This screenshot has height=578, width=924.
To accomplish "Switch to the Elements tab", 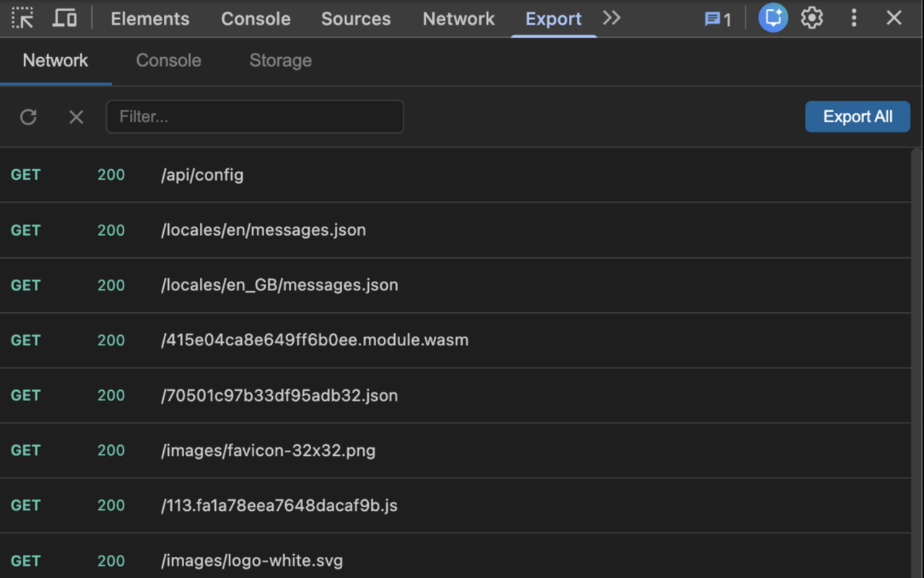I will (x=150, y=19).
